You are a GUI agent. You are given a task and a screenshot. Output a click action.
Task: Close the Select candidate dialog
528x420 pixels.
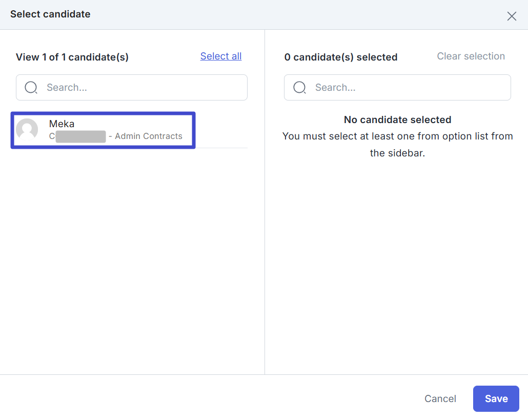(x=512, y=16)
